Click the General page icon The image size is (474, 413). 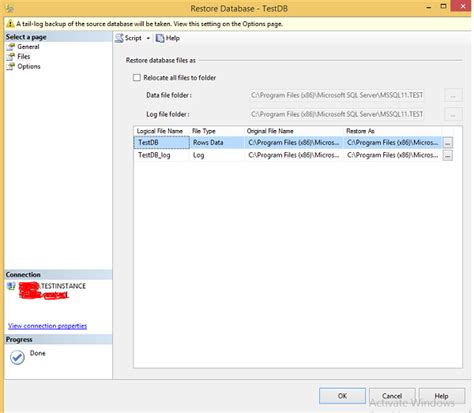[11, 47]
